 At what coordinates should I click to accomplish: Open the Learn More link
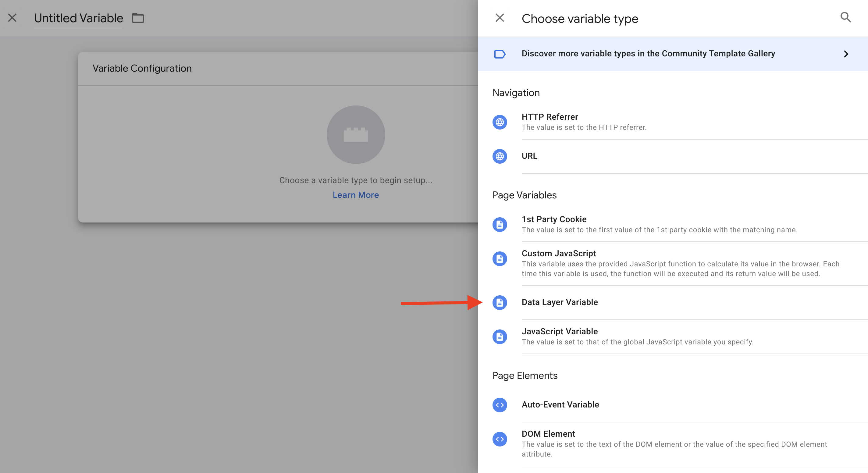pos(355,195)
